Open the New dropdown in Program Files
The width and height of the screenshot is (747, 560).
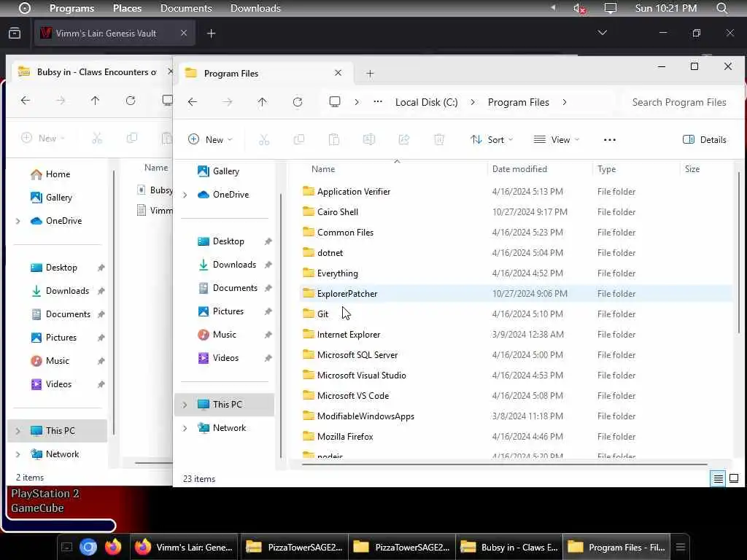point(210,139)
